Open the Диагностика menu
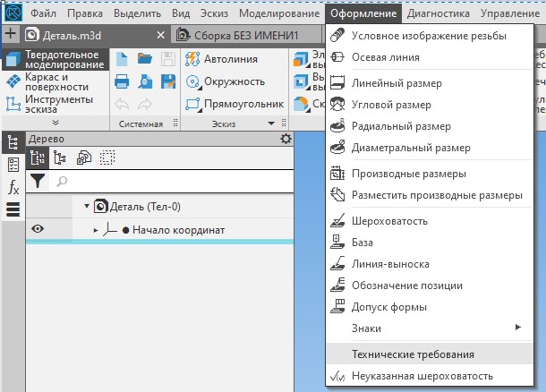This screenshot has height=392, width=546. [439, 13]
